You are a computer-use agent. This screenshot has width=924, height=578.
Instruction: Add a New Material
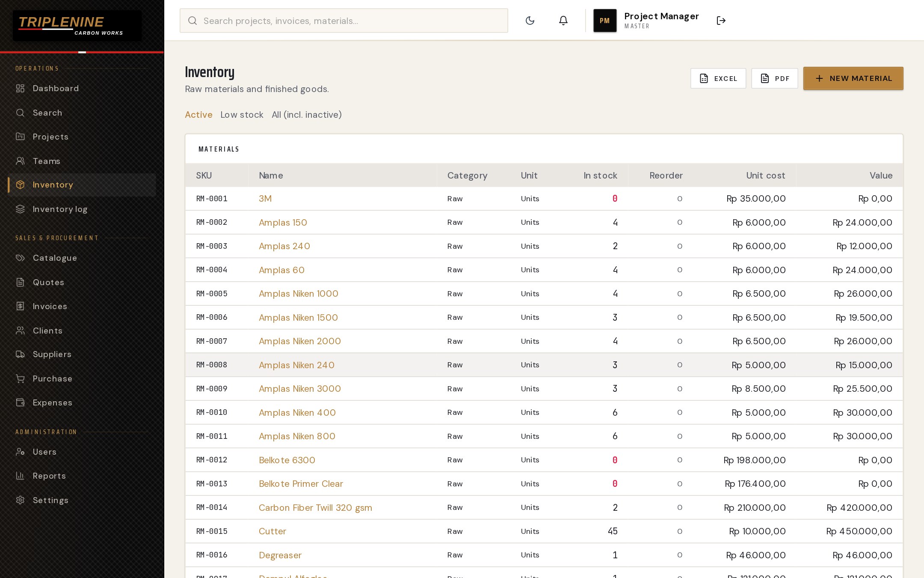click(853, 78)
